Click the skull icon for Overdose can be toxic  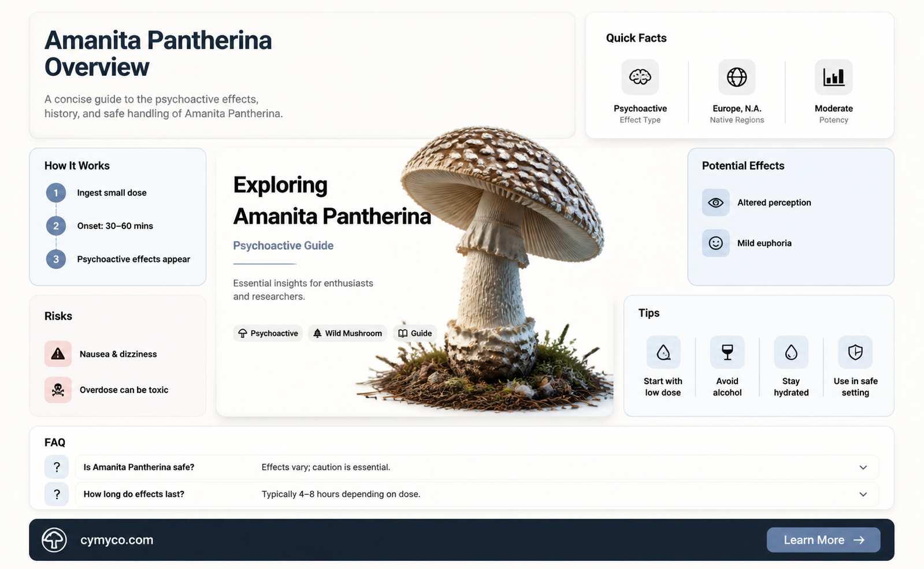(x=58, y=390)
